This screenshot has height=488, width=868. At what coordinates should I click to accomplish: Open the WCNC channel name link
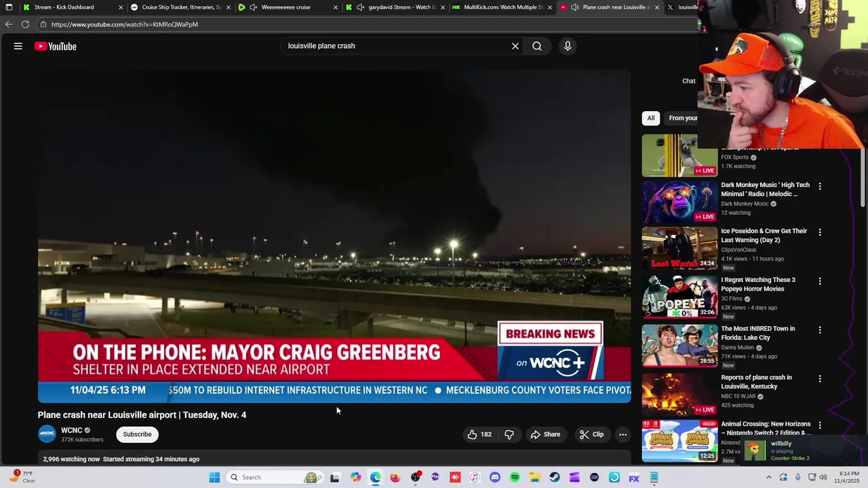pyautogui.click(x=71, y=430)
